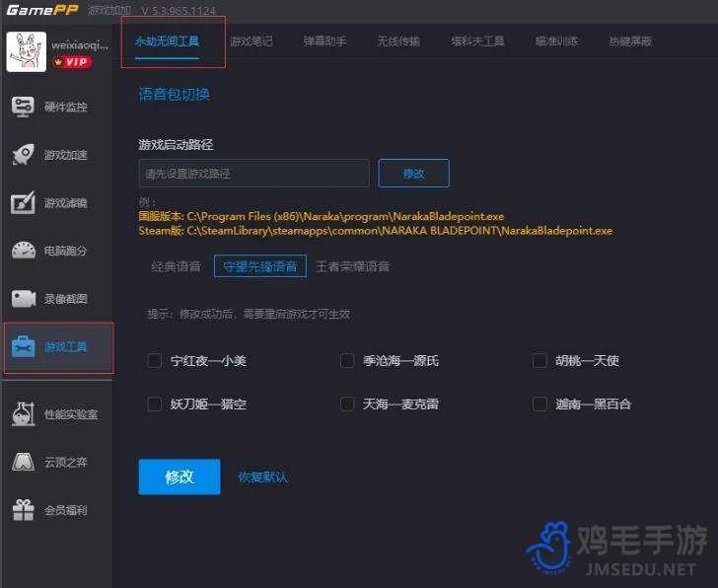Click outlined 修改 button beside path field
718x588 pixels.
click(414, 173)
